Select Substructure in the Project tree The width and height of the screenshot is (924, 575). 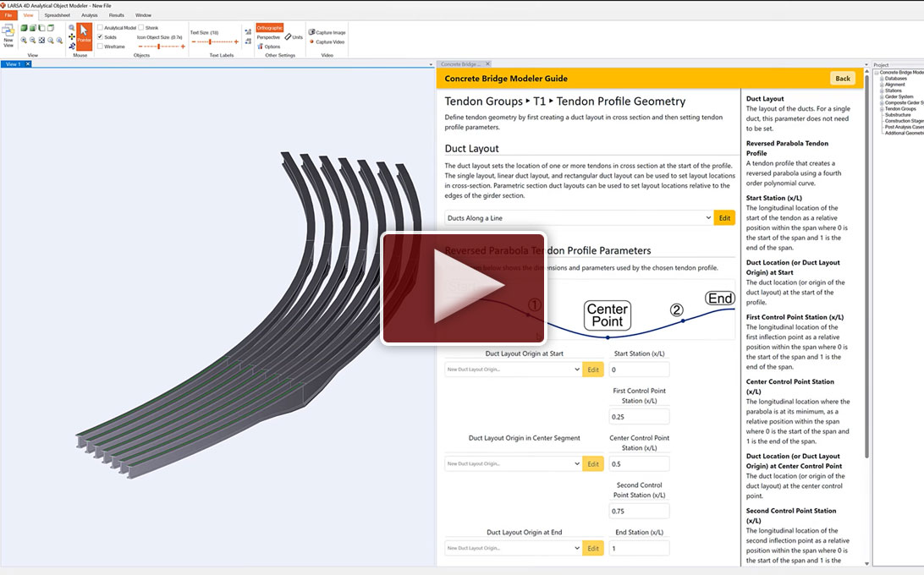(x=898, y=115)
